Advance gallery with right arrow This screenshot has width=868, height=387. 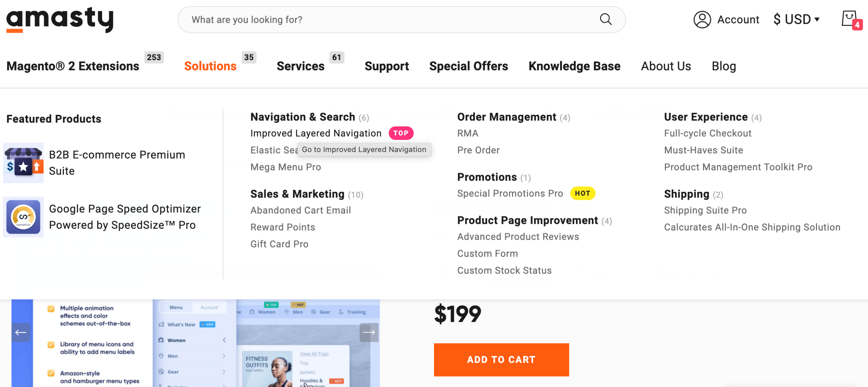point(369,333)
